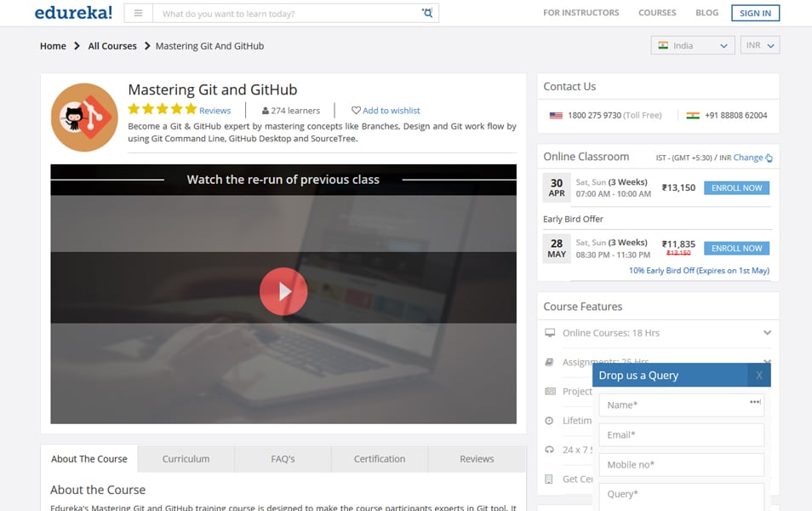Click the India flag phone number icon
This screenshot has height=511, width=812.
[x=692, y=116]
